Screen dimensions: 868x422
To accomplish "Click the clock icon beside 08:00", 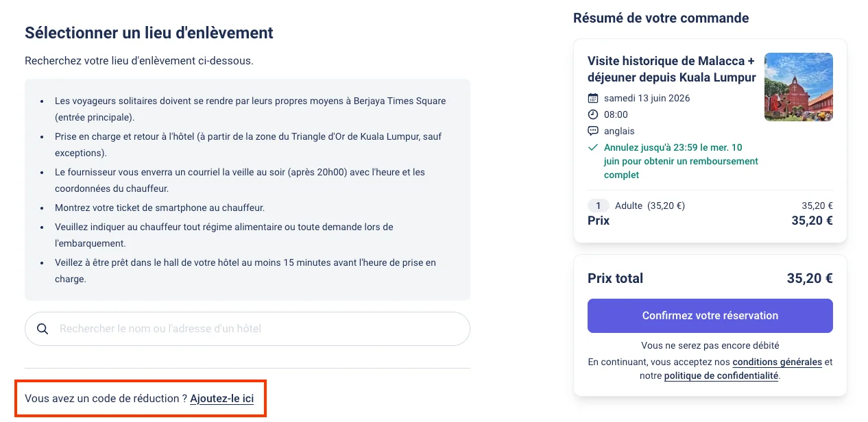I will coord(593,114).
